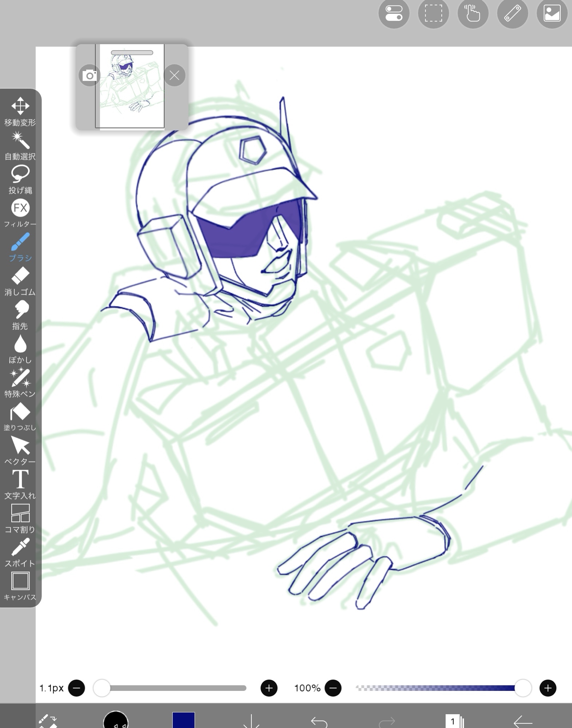The width and height of the screenshot is (572, 728).
Task: Open the 文字入れ text tool
Action: pos(20,484)
